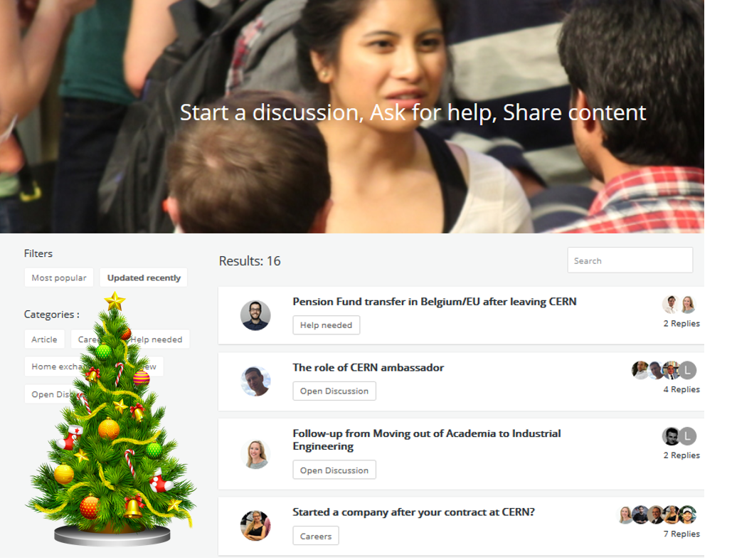Click replier avatars on Started a company post
The width and height of the screenshot is (732, 560).
(657, 514)
